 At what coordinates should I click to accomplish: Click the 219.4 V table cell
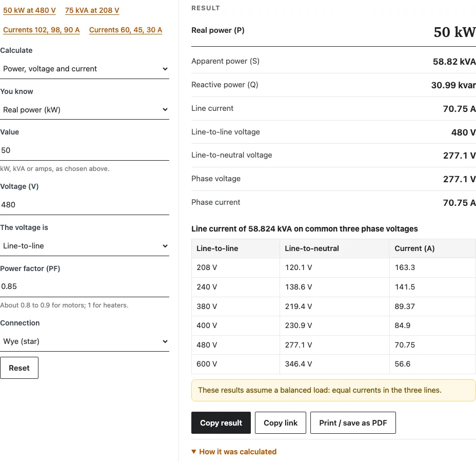point(334,306)
